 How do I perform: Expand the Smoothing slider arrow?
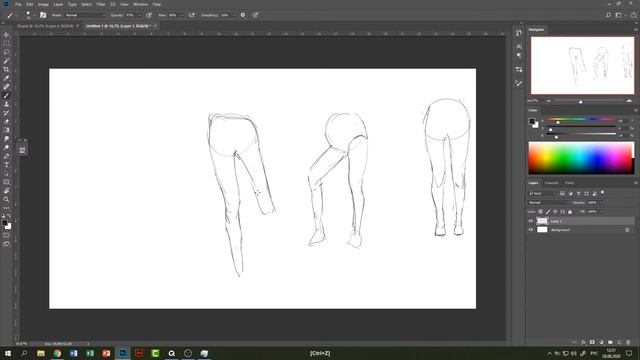coord(234,15)
